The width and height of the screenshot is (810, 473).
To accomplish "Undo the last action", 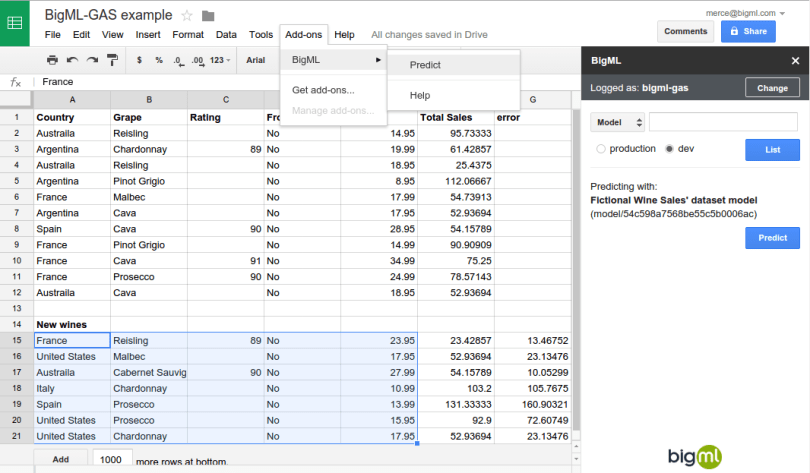I will click(x=72, y=60).
